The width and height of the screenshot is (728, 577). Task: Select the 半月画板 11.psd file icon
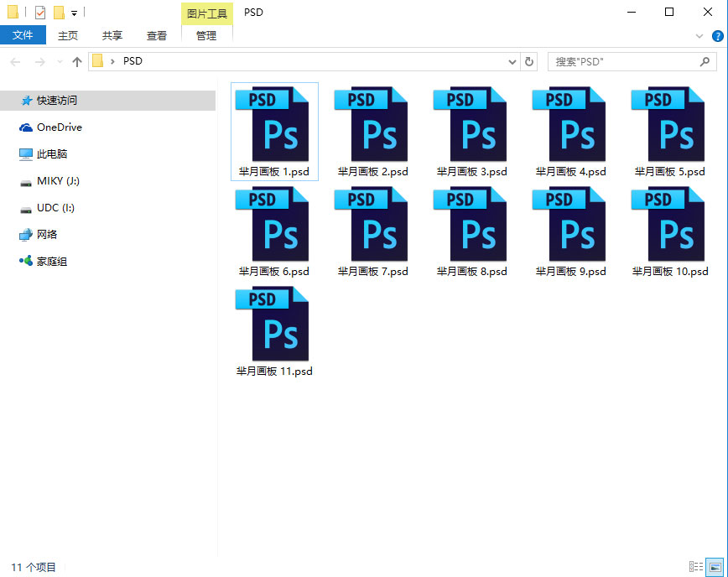tap(272, 324)
